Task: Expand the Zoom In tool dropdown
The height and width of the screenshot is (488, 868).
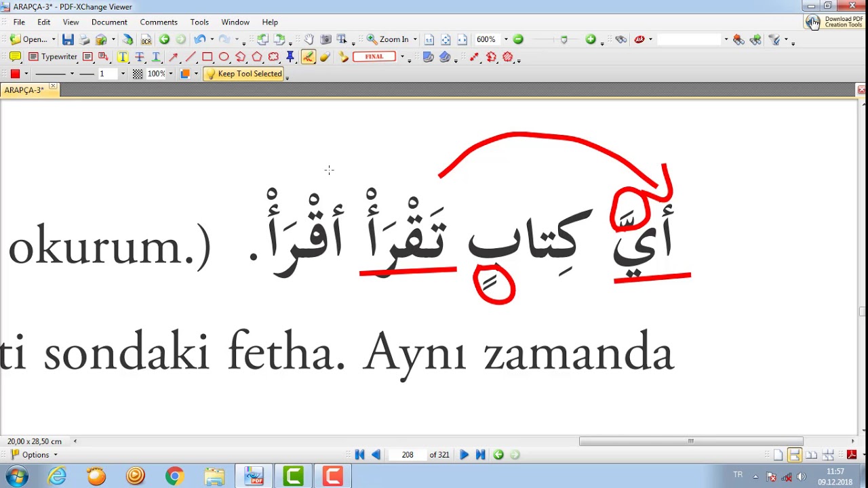Action: [x=415, y=39]
